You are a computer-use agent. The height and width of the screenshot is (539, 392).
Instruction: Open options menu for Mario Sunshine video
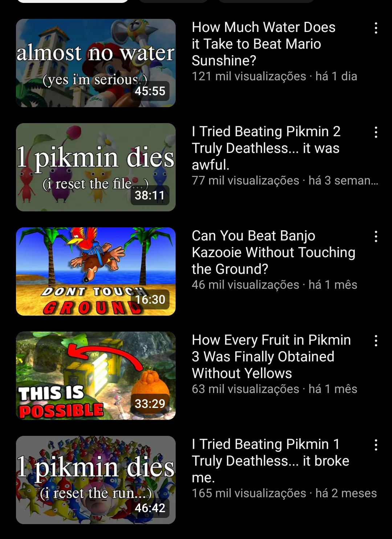376,28
